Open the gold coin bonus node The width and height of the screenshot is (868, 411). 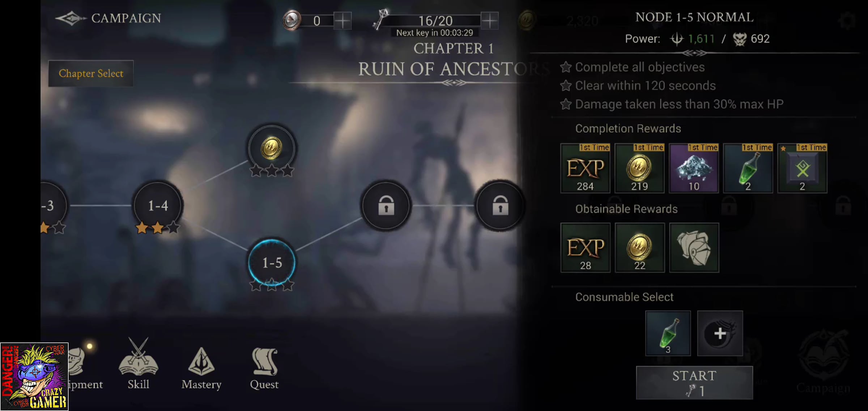click(272, 148)
